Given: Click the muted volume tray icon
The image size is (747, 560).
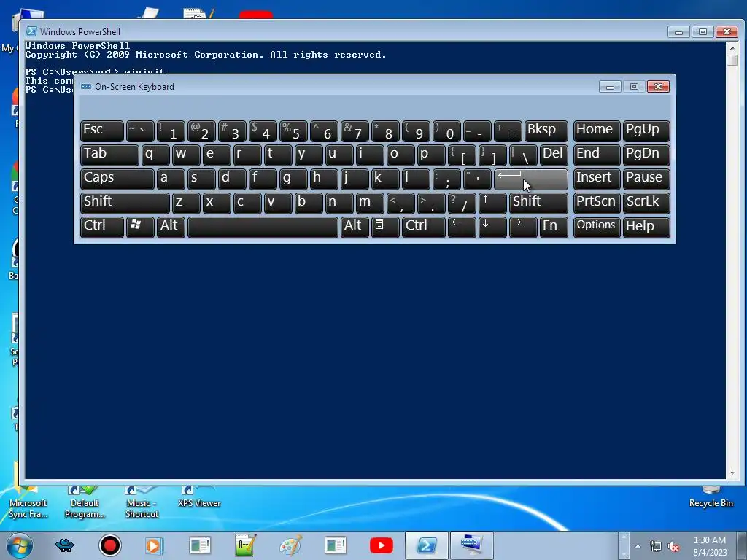Looking at the screenshot, I should 673,547.
